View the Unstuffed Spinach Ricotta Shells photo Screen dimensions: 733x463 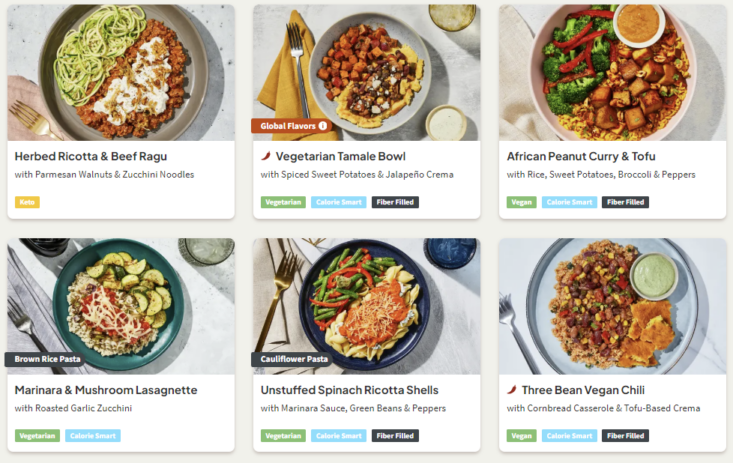coord(366,306)
